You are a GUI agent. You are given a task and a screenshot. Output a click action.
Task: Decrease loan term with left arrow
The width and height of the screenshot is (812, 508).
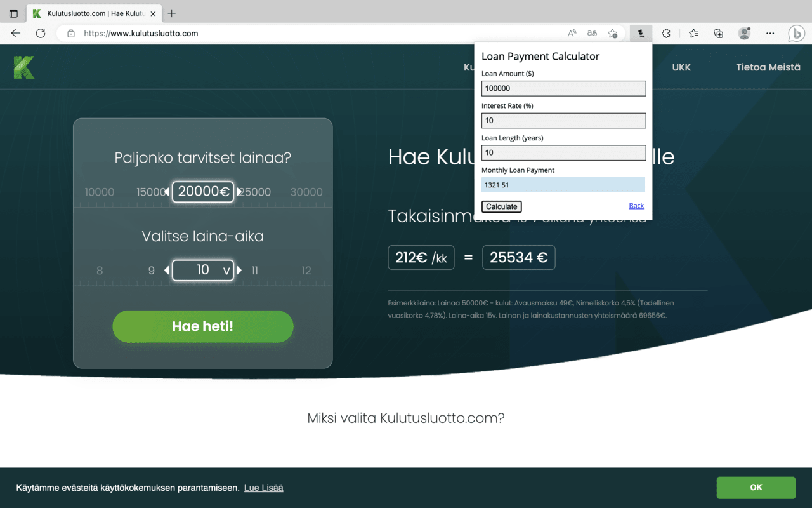pos(167,270)
